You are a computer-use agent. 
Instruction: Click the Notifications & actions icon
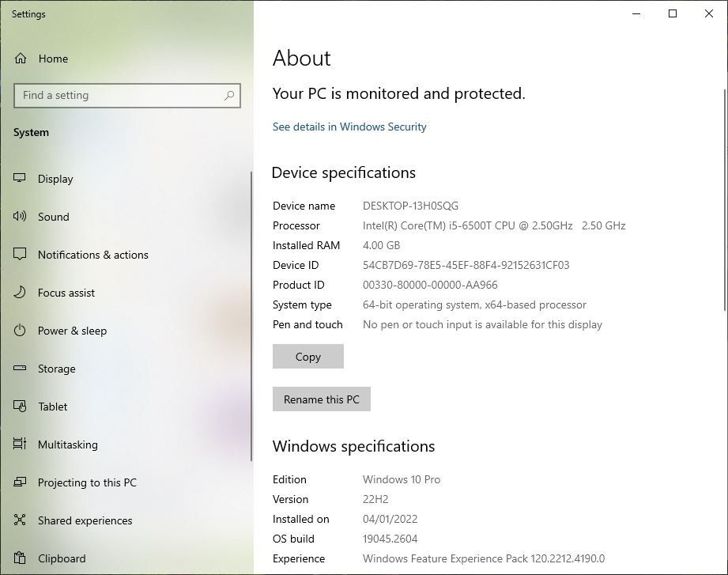20,254
